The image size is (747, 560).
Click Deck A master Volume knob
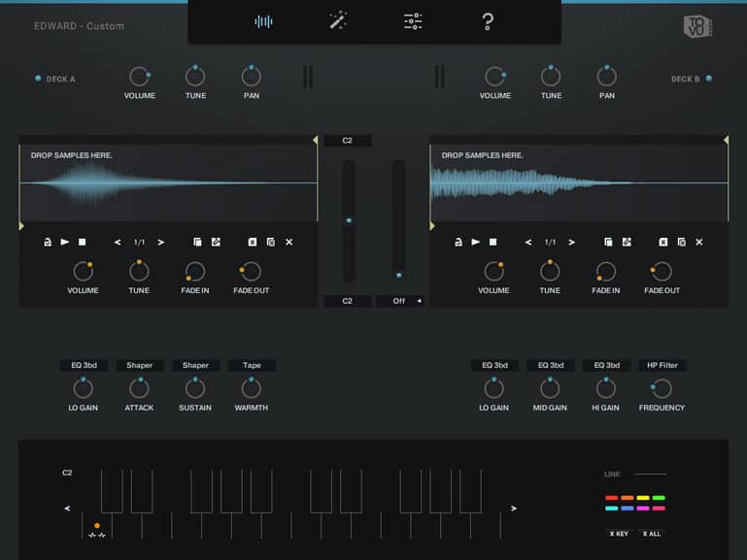click(x=140, y=77)
